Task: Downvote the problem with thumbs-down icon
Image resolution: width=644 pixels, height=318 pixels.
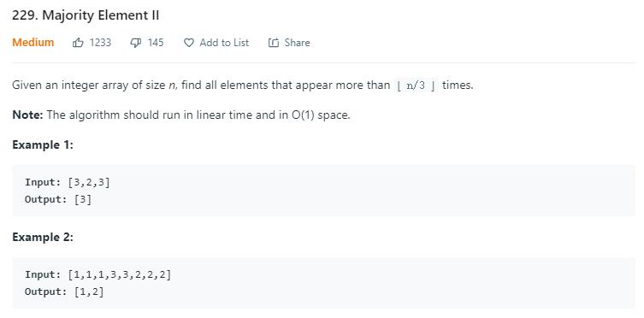Action: pos(135,42)
